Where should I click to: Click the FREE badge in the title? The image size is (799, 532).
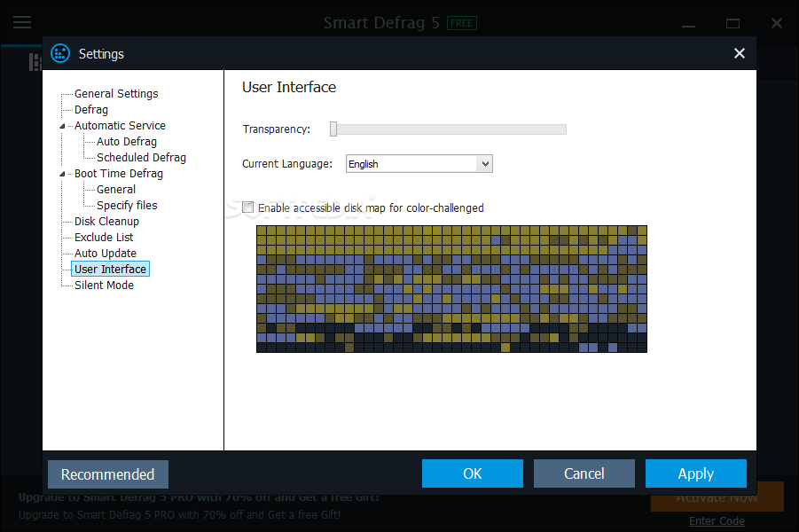pyautogui.click(x=462, y=23)
